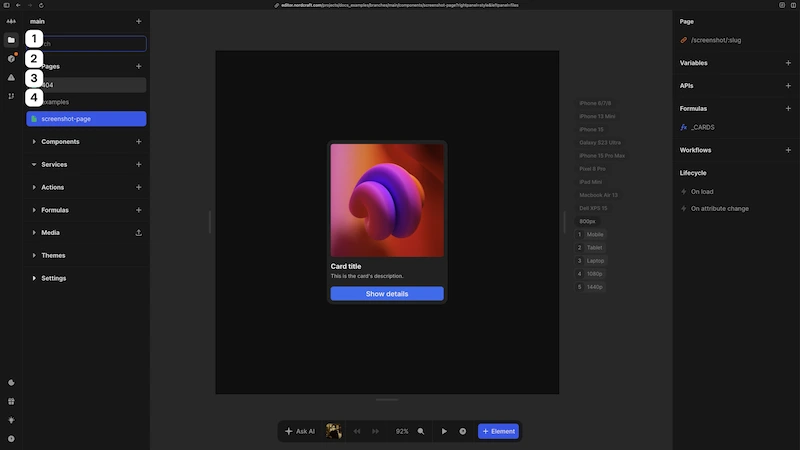Viewport: 800px width, 450px height.
Task: Select the Macbook Air 13 preset
Action: coord(598,195)
